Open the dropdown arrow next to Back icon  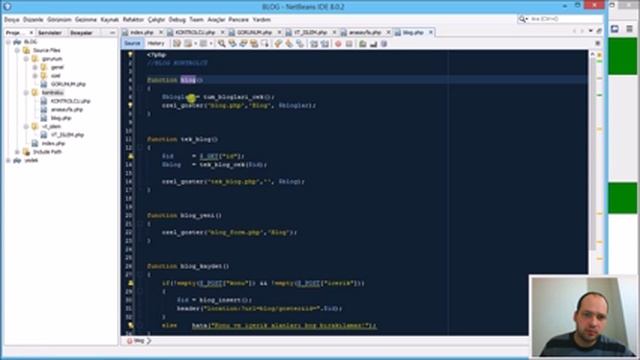pyautogui.click(x=196, y=44)
